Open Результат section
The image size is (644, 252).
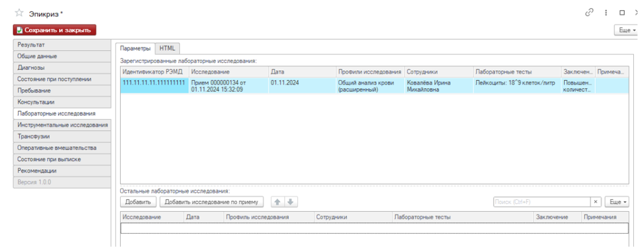62,45
